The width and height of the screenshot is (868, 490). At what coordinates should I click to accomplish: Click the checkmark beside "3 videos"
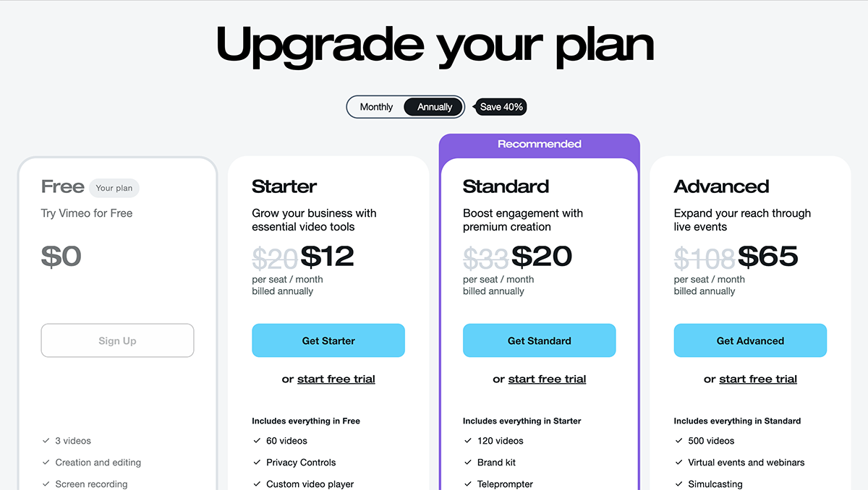(x=45, y=441)
